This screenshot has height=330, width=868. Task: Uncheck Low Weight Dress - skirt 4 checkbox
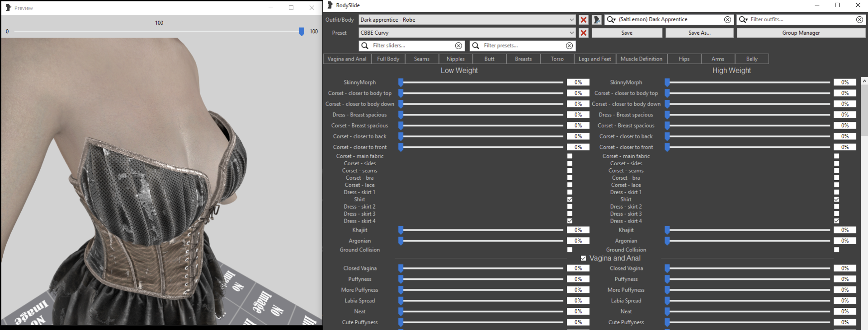[570, 221]
